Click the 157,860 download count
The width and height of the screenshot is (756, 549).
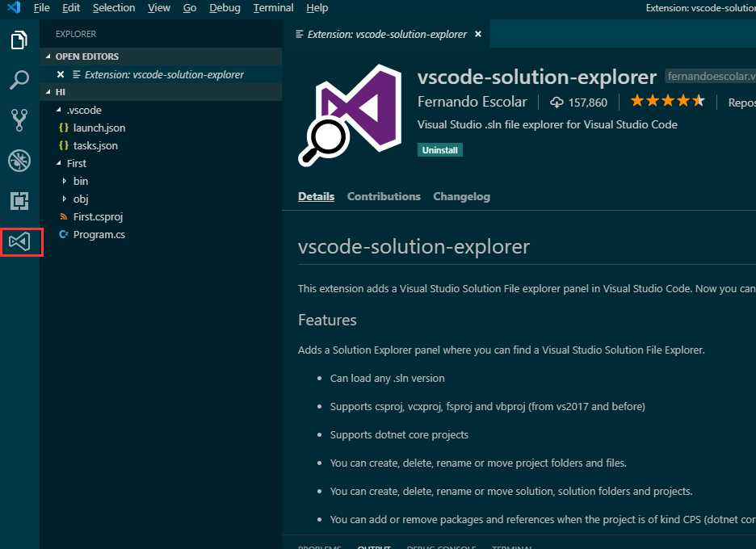(588, 103)
